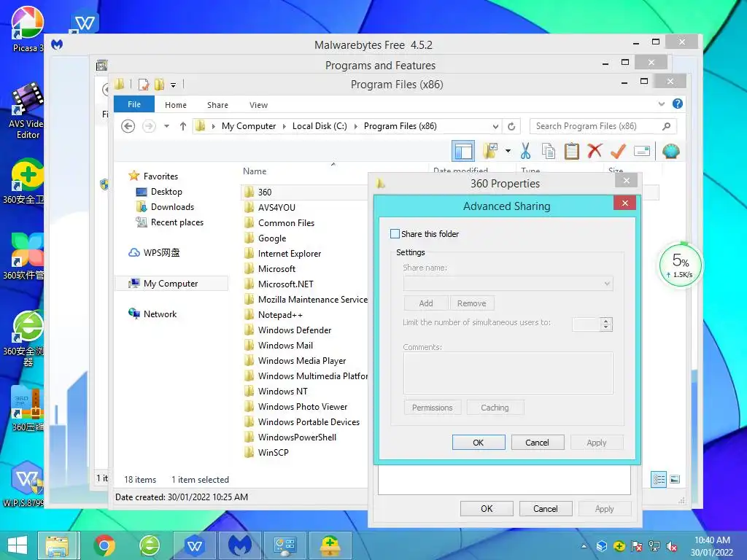The height and width of the screenshot is (560, 747).
Task: Open the Share name dropdown
Action: (x=607, y=284)
